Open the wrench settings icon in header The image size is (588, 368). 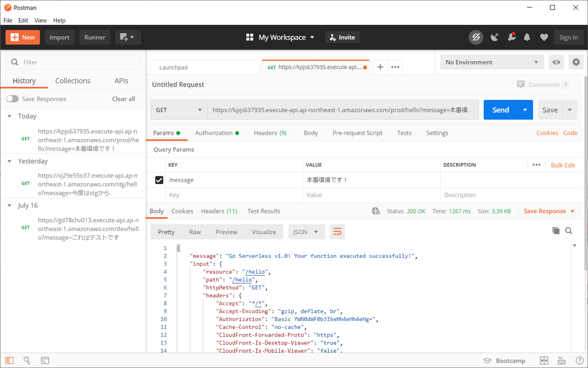[x=511, y=37]
